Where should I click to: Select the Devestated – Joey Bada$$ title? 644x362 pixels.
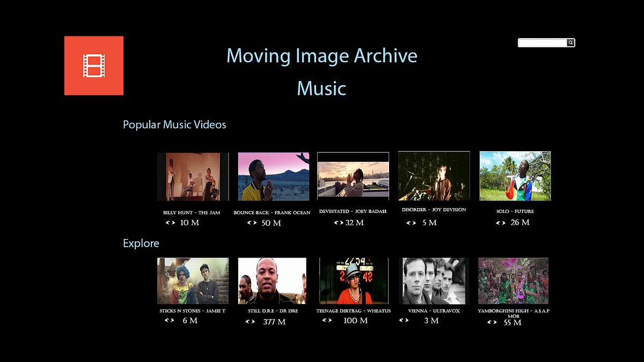353,212
